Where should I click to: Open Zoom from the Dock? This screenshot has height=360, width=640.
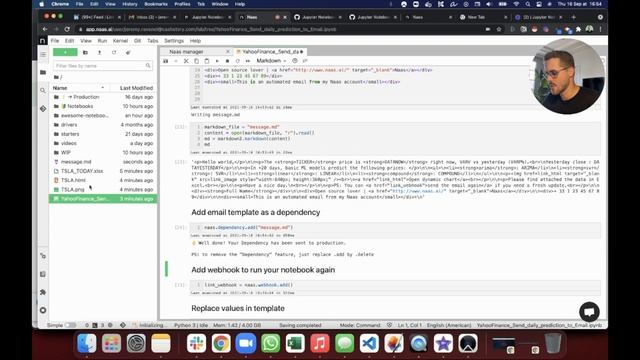click(246, 343)
